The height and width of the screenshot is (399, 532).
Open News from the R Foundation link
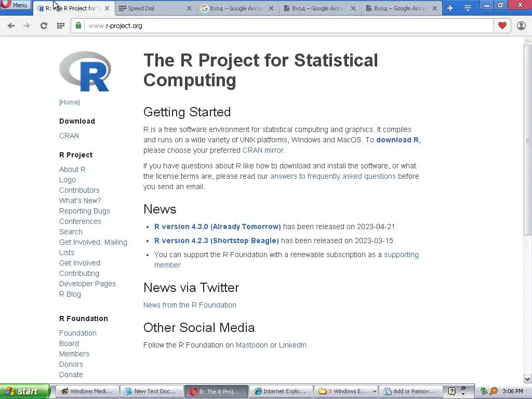[190, 305]
